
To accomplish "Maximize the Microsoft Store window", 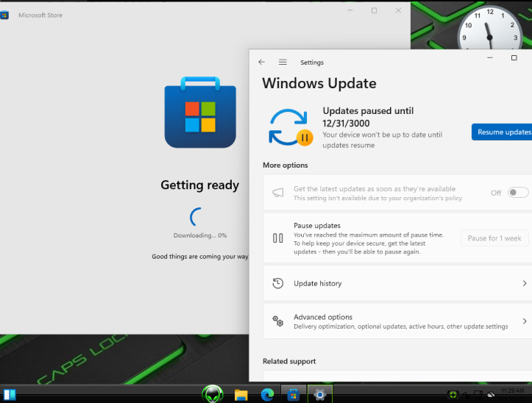I will pos(375,10).
